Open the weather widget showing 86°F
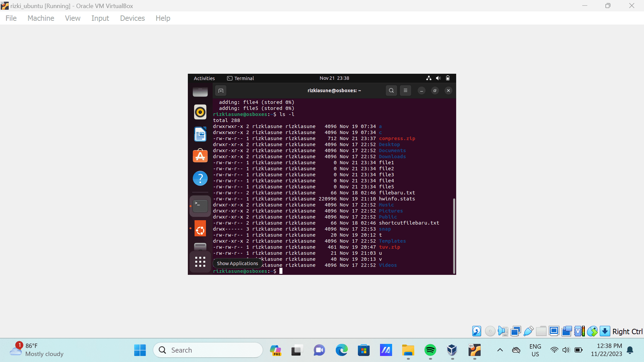Screen dimensions: 644x362 click(x=36, y=350)
